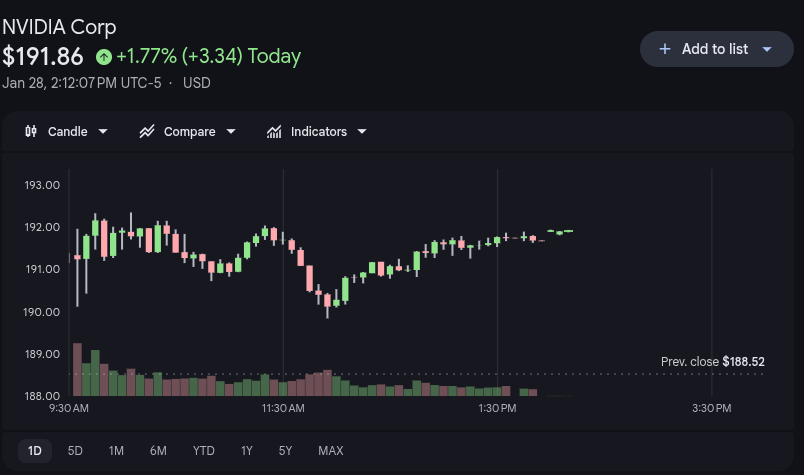The width and height of the screenshot is (804, 475).
Task: Click the tallest volume bar at market open
Action: click(77, 370)
